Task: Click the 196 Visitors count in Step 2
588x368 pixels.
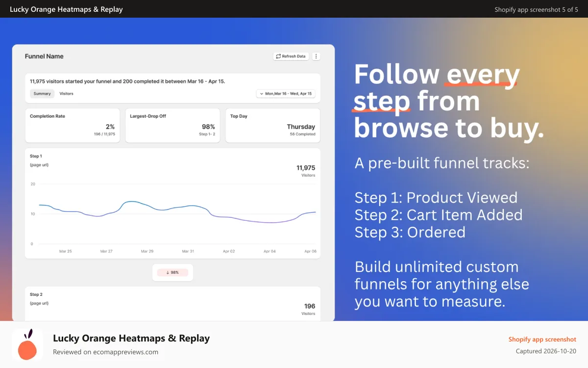Action: pyautogui.click(x=309, y=309)
